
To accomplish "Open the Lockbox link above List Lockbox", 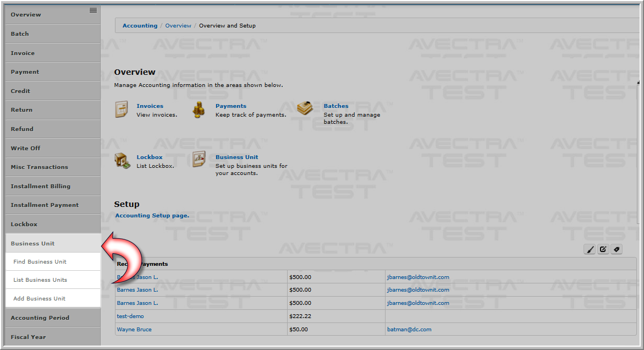I will point(150,157).
